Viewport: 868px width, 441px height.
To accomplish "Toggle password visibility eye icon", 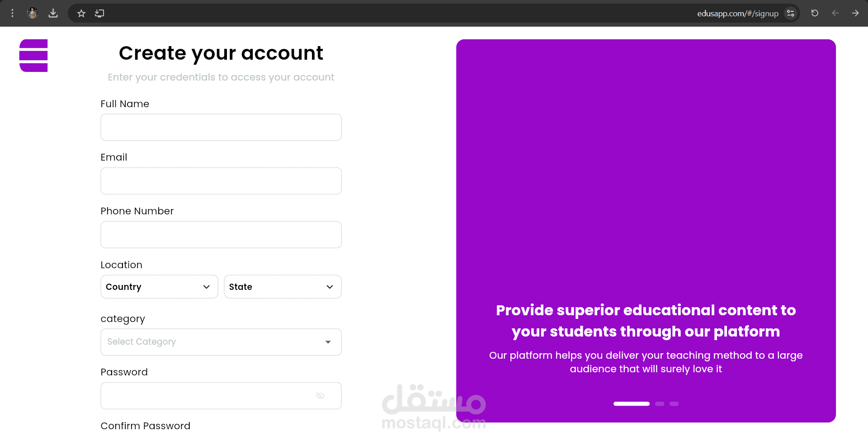I will (320, 396).
